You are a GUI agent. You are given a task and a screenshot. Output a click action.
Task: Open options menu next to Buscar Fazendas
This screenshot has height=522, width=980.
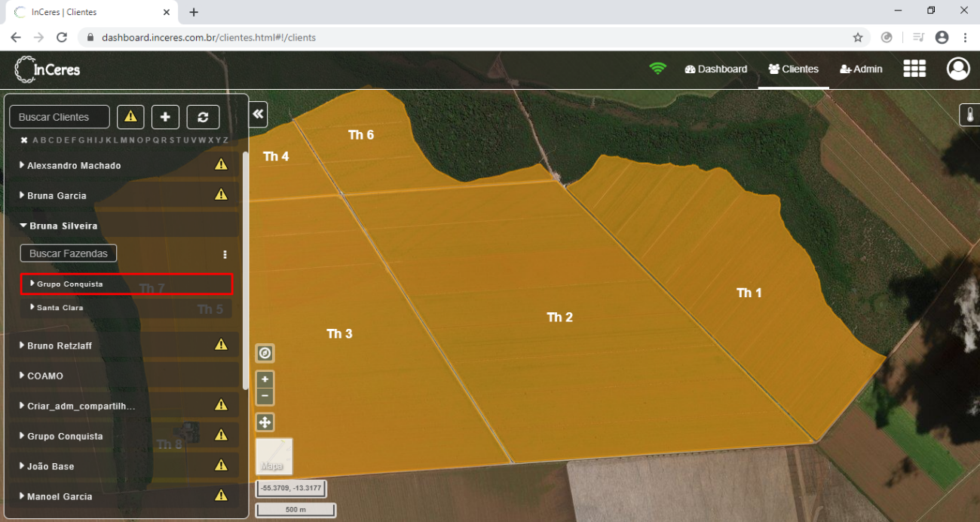pos(225,255)
